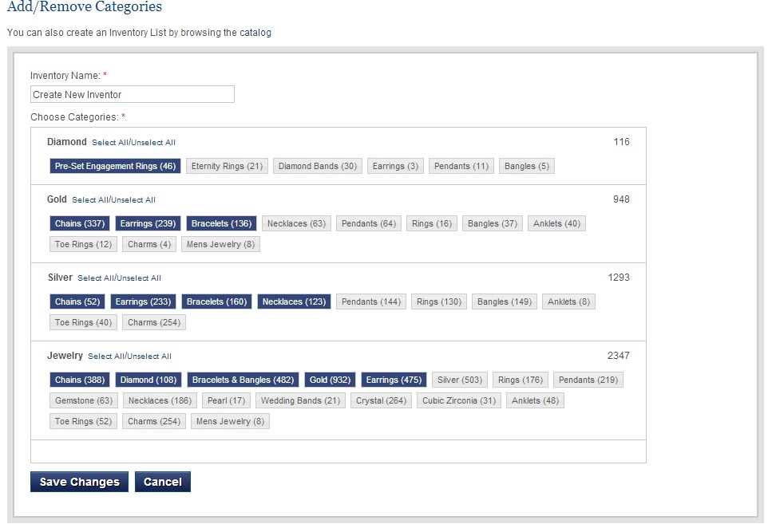Choose Jewelry Rings (176) category

pyautogui.click(x=521, y=380)
